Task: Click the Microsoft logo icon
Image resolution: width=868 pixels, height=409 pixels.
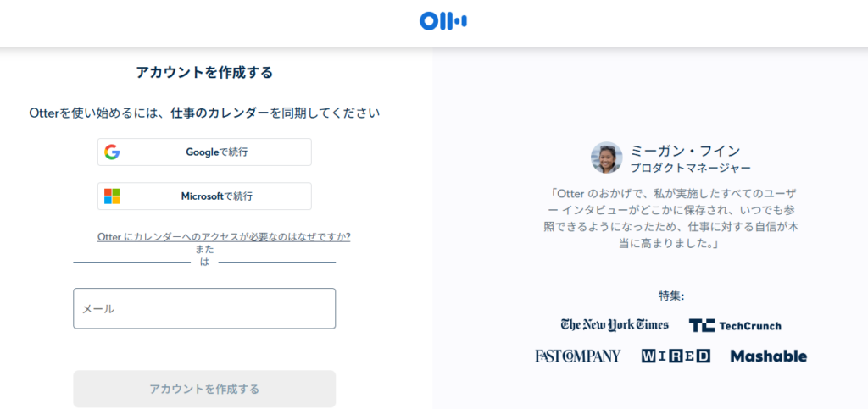Action: click(x=112, y=196)
